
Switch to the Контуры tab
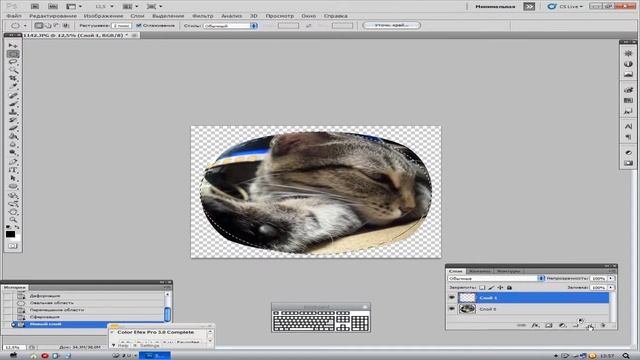pos(508,271)
